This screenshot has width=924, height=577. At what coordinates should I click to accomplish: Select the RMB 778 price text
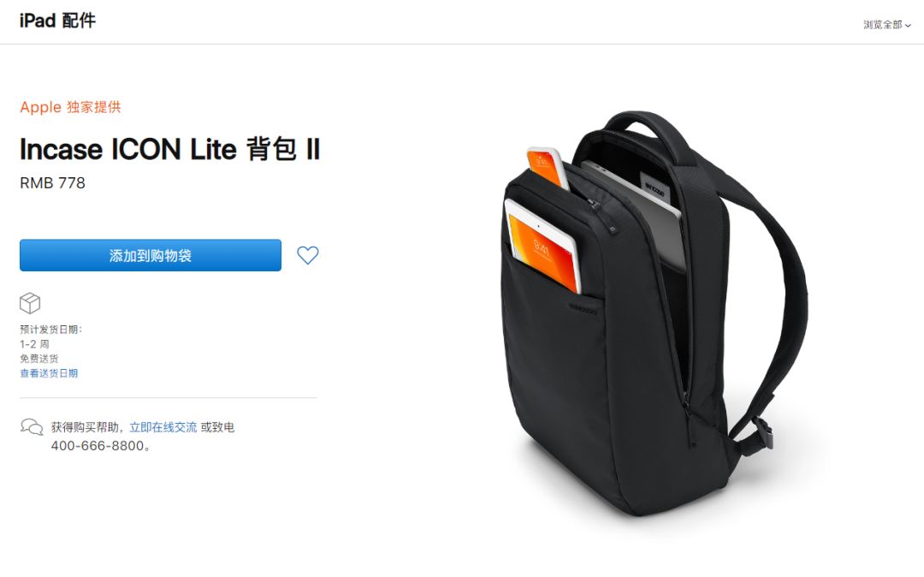click(x=52, y=183)
